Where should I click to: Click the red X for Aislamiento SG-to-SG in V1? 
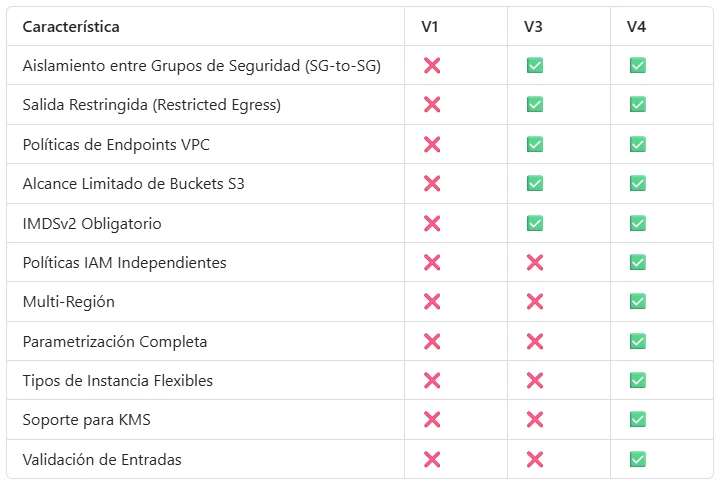tap(432, 65)
